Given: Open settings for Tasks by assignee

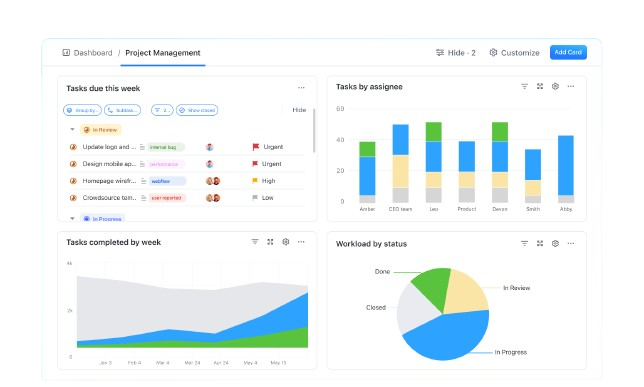Looking at the screenshot, I should (x=555, y=86).
